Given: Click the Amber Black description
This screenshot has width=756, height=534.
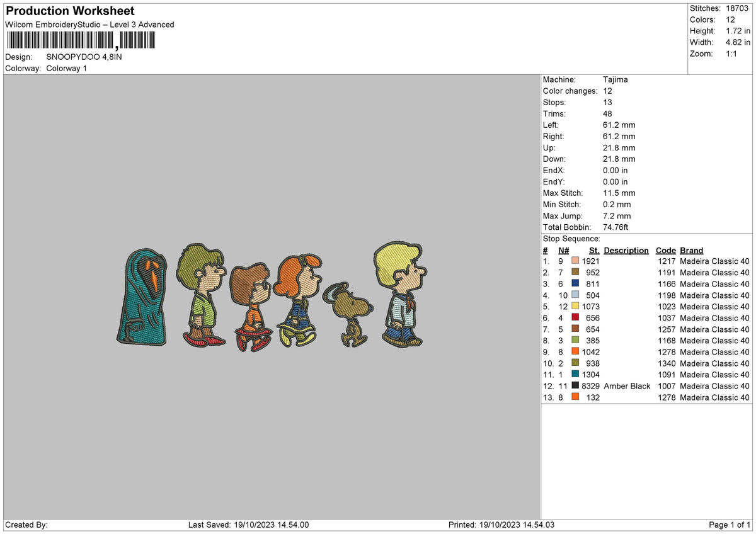Looking at the screenshot, I should [627, 386].
